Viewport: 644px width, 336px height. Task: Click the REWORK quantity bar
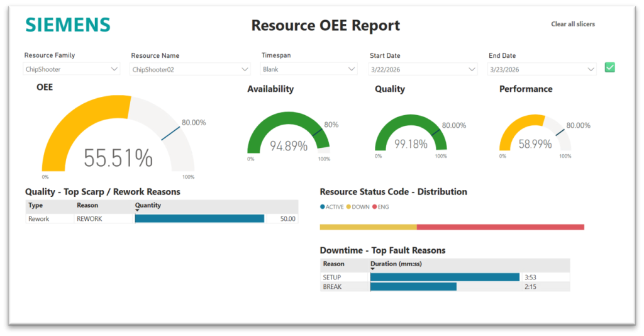point(199,218)
